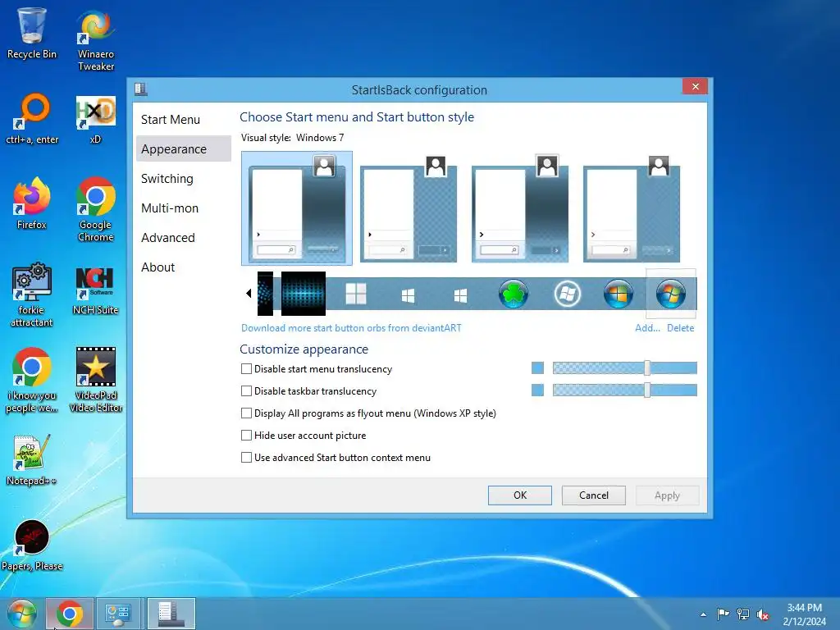This screenshot has width=840, height=630.
Task: Click the StartIsBack taskbar button
Action: 171,614
